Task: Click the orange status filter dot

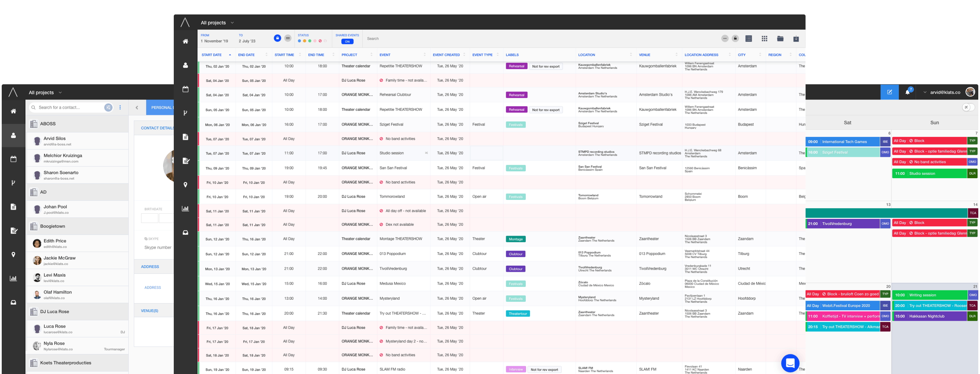Action: coord(304,41)
